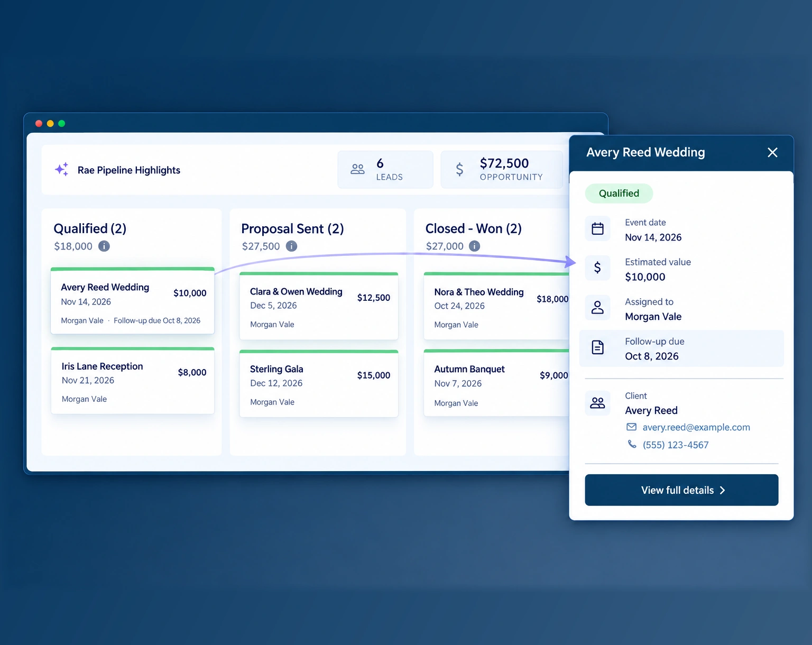
Task: Click the document icon next to Follow-up due
Action: (x=597, y=347)
